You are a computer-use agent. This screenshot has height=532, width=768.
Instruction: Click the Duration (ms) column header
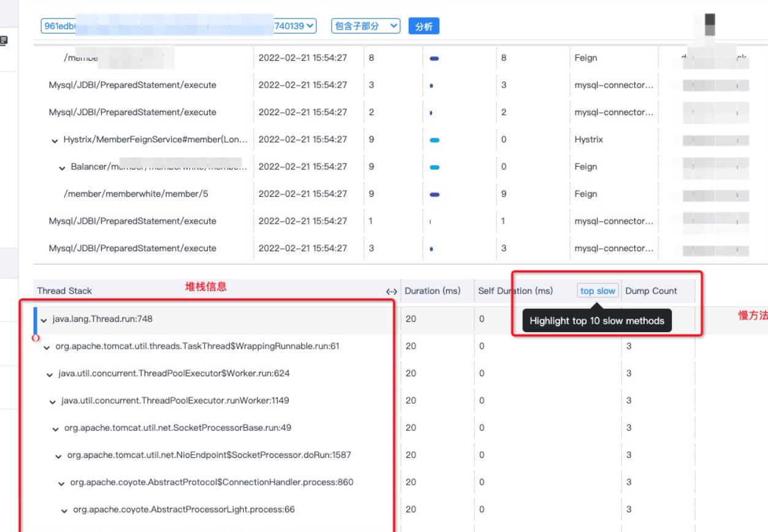(432, 291)
